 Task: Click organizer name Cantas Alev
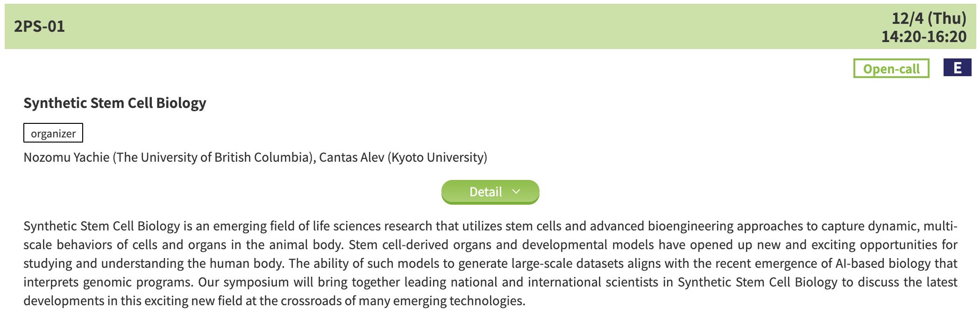351,157
